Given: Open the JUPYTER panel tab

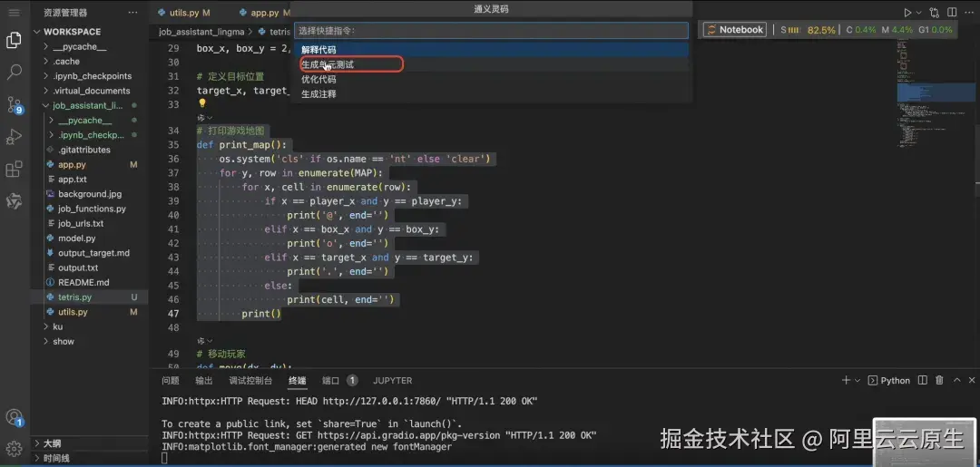Looking at the screenshot, I should [393, 380].
